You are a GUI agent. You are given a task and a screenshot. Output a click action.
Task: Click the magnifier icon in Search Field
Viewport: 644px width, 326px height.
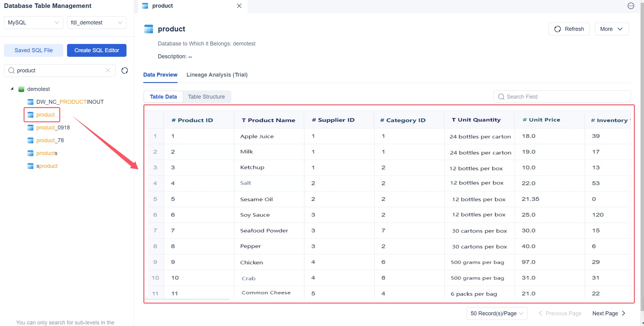(x=501, y=96)
